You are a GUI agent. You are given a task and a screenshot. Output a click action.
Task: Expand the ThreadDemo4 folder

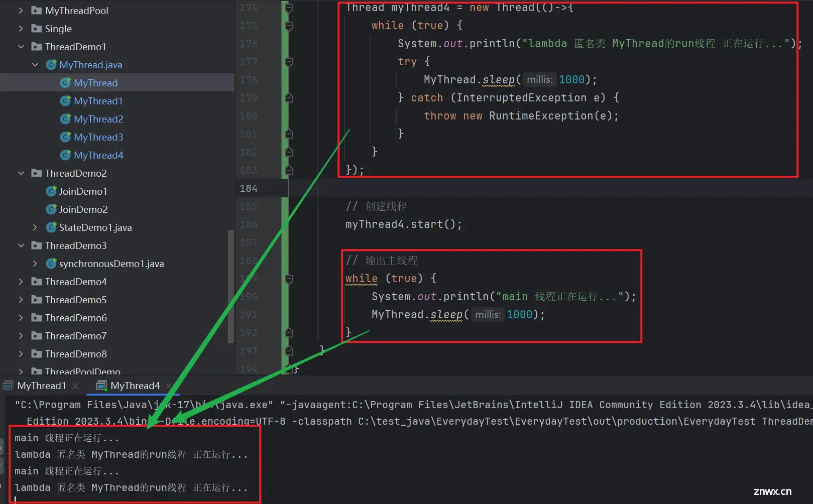[21, 282]
